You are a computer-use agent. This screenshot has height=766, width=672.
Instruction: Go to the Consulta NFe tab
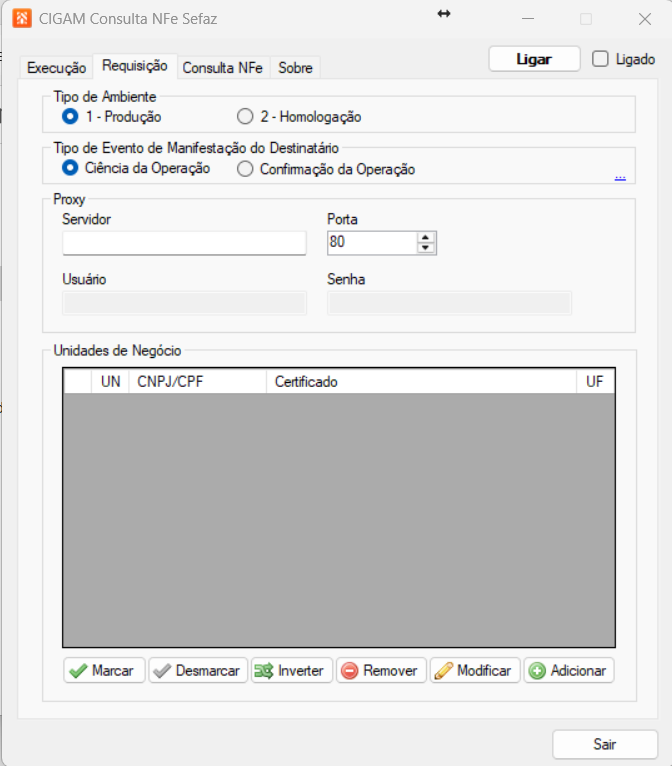tap(223, 67)
